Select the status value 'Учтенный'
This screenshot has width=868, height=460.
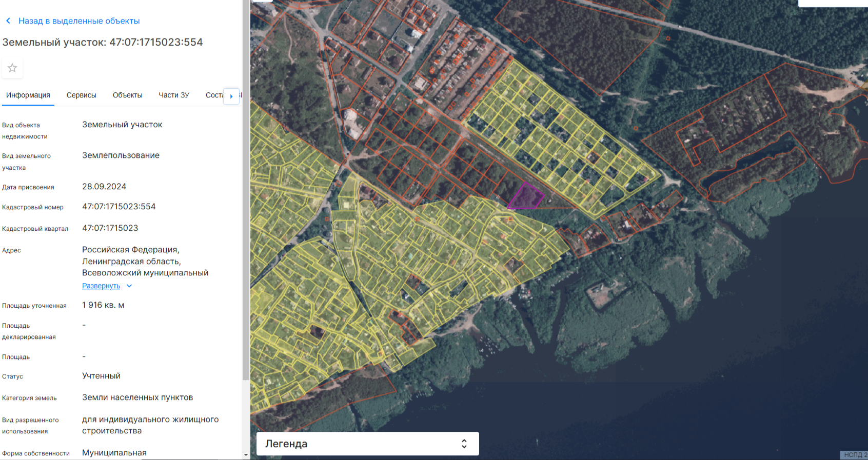(102, 376)
